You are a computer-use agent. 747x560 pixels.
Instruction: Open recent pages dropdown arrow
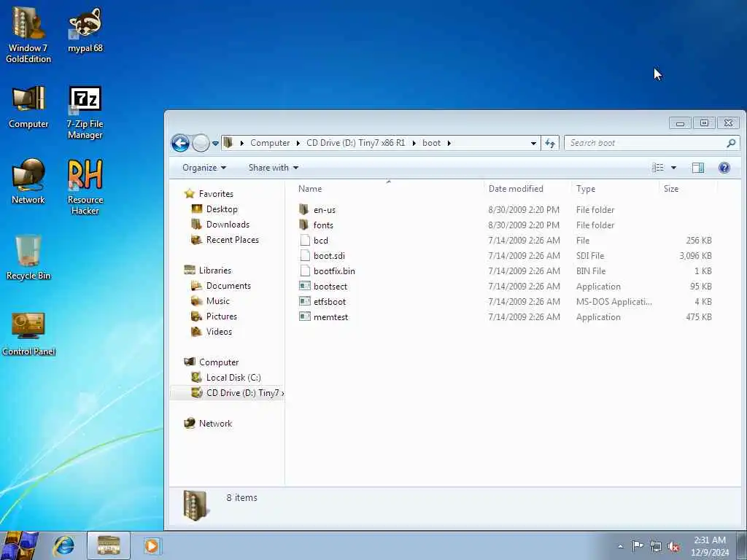pos(215,144)
